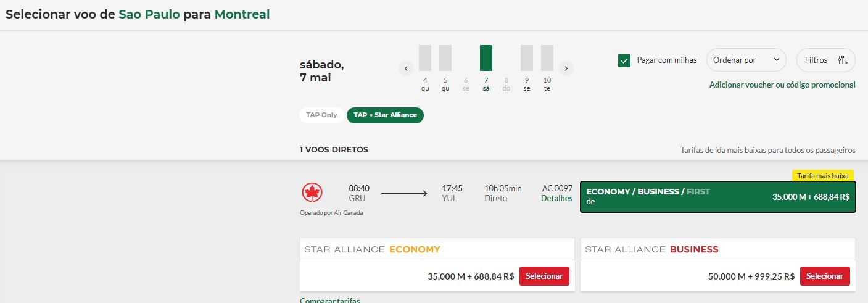Click the next dates arrow icon
Screen dimensions: 868x303
pos(566,68)
